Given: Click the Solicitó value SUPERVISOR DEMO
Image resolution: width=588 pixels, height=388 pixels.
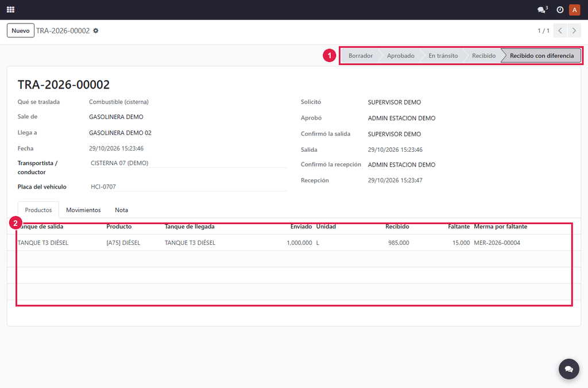Looking at the screenshot, I should (x=394, y=102).
